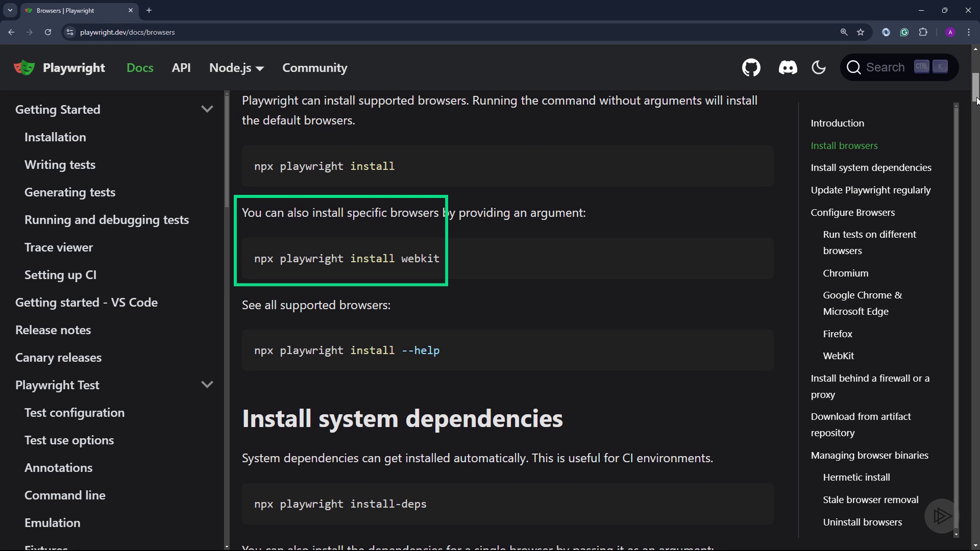Open Getting started - VS Code
Screen dimensions: 980x551
click(x=86, y=303)
